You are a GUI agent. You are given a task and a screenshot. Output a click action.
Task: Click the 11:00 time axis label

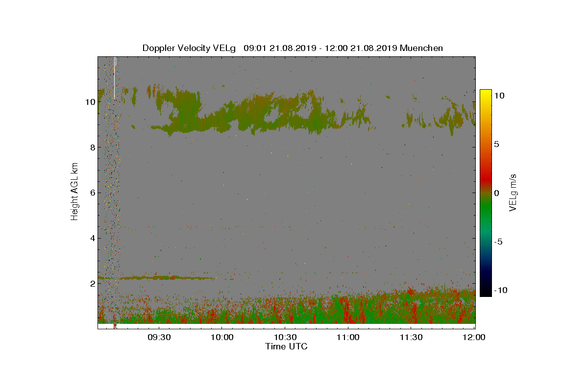tap(348, 338)
